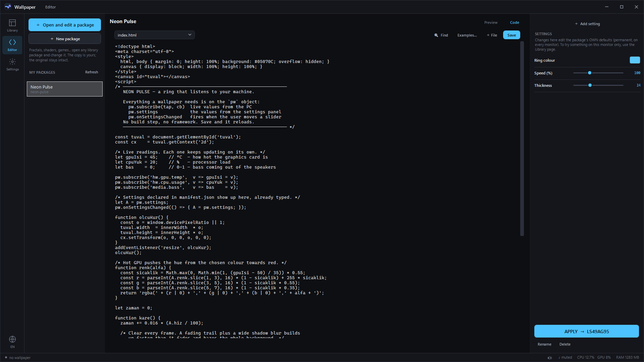Screen dimensions: 644x362
Task: Open the Ring colour swatch
Action: (x=635, y=60)
